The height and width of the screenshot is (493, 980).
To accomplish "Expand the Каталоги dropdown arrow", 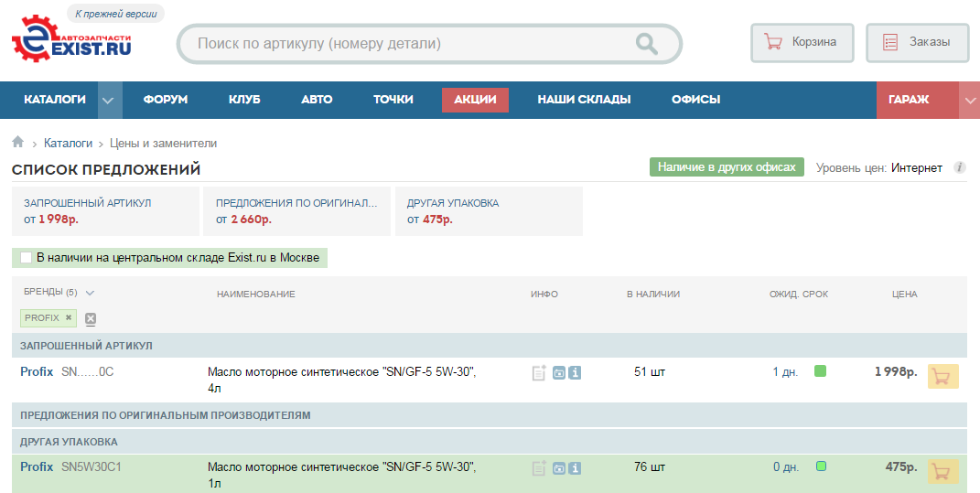I will (110, 100).
